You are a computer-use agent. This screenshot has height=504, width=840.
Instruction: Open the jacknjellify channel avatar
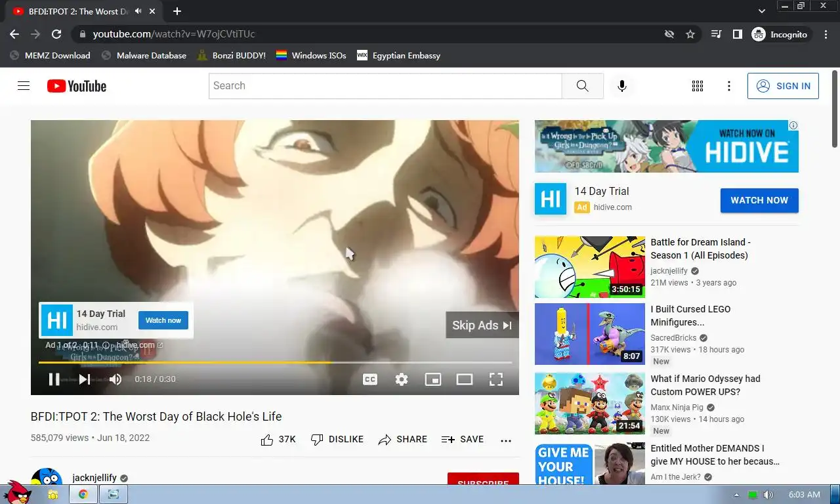[x=47, y=476]
